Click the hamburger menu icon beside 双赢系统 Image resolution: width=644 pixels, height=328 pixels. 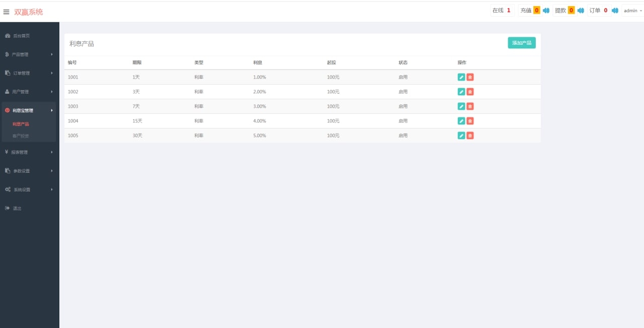7,12
